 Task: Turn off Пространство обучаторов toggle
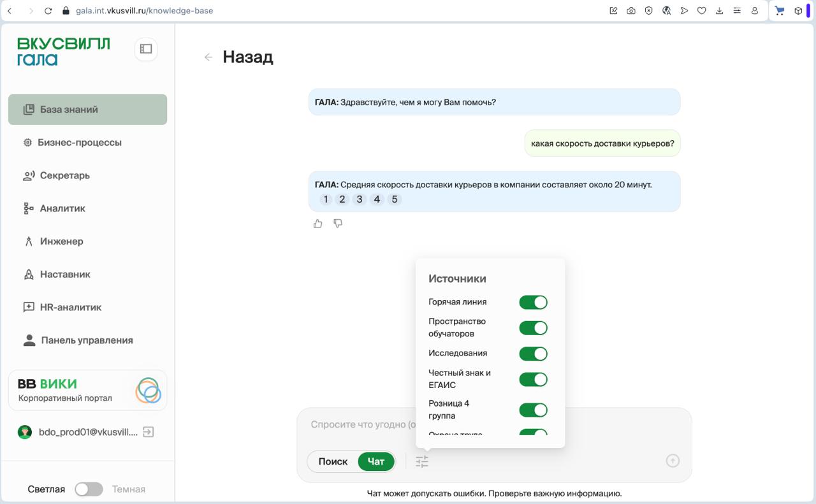[x=533, y=328]
